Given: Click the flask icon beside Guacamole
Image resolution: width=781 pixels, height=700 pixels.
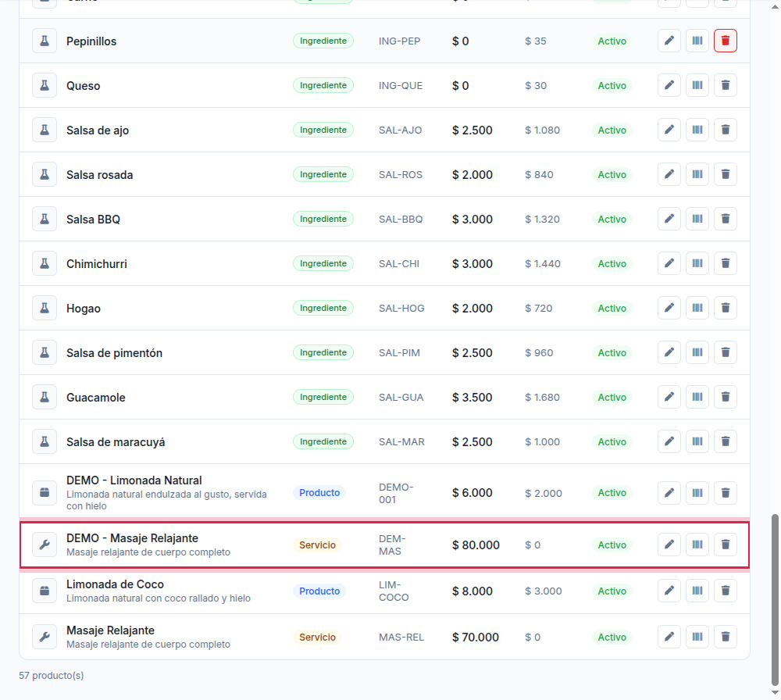Looking at the screenshot, I should [x=45, y=397].
